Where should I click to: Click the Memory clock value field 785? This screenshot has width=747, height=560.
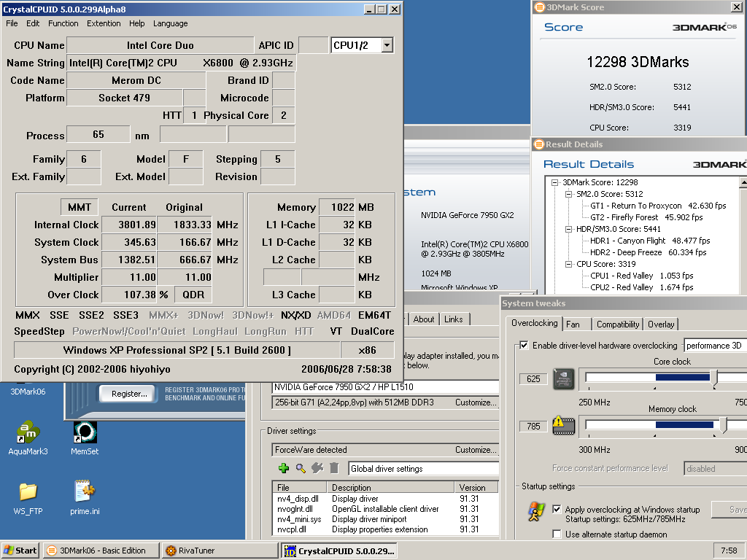(x=533, y=426)
